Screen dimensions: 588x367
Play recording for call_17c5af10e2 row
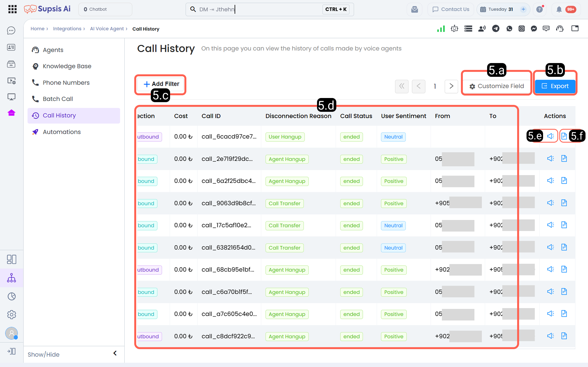point(551,225)
